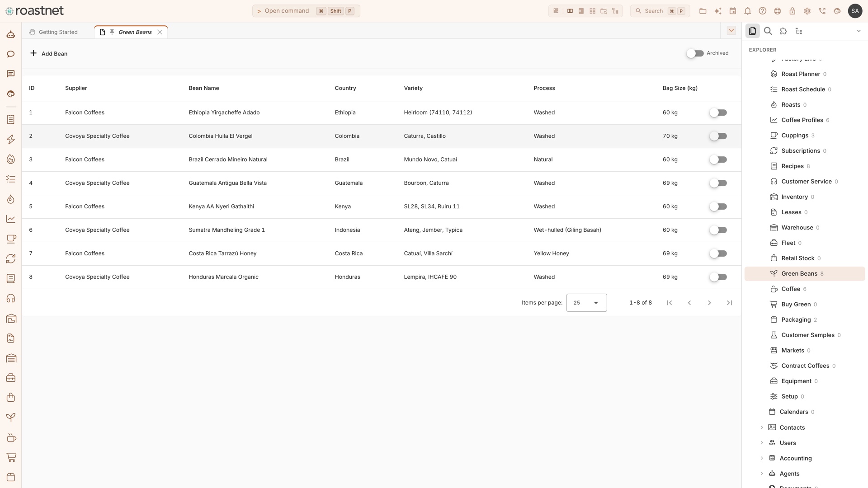The image size is (868, 488).
Task: Click the Open command box
Action: click(x=306, y=11)
